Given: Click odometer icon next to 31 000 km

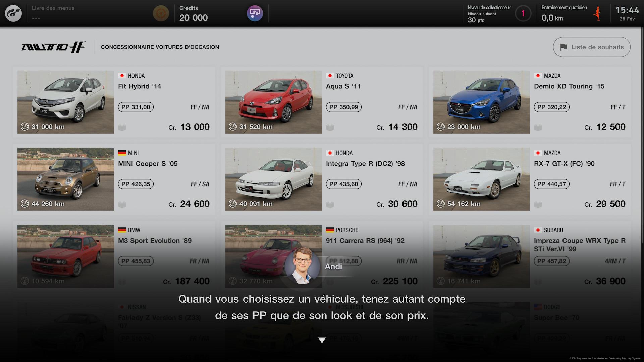Looking at the screenshot, I should [x=25, y=127].
